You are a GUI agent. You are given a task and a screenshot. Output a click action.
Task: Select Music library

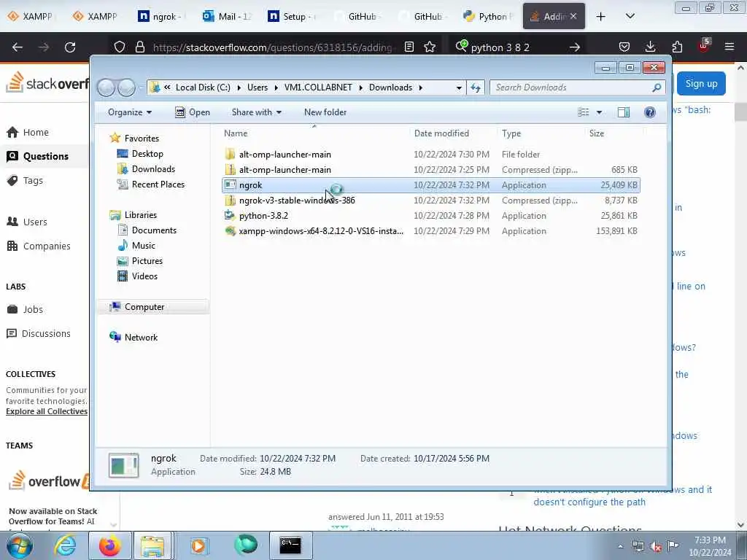(x=144, y=245)
